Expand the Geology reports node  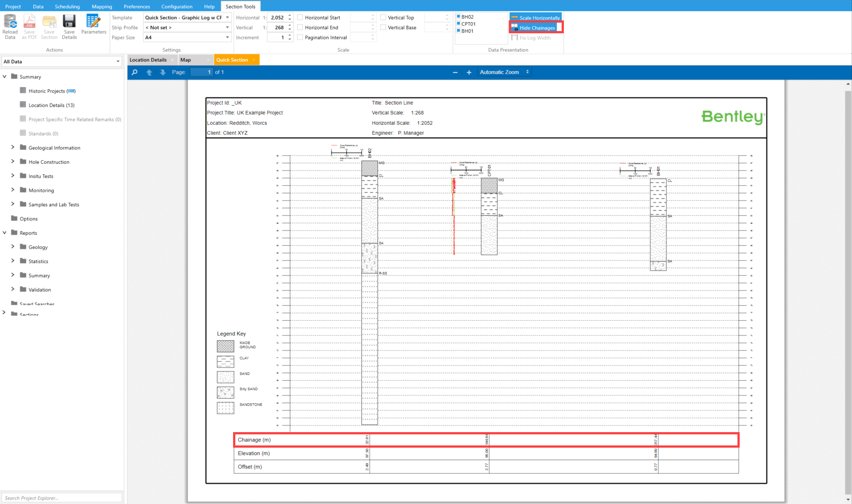12,247
